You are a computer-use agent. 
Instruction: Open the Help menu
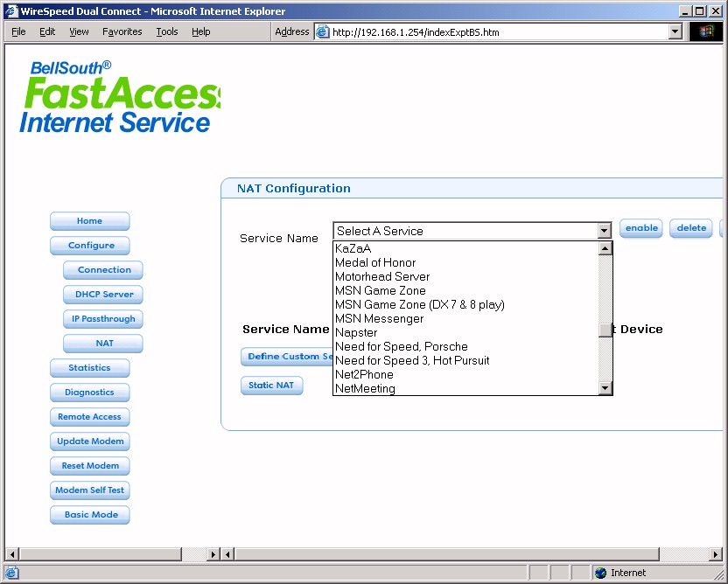pyautogui.click(x=201, y=31)
